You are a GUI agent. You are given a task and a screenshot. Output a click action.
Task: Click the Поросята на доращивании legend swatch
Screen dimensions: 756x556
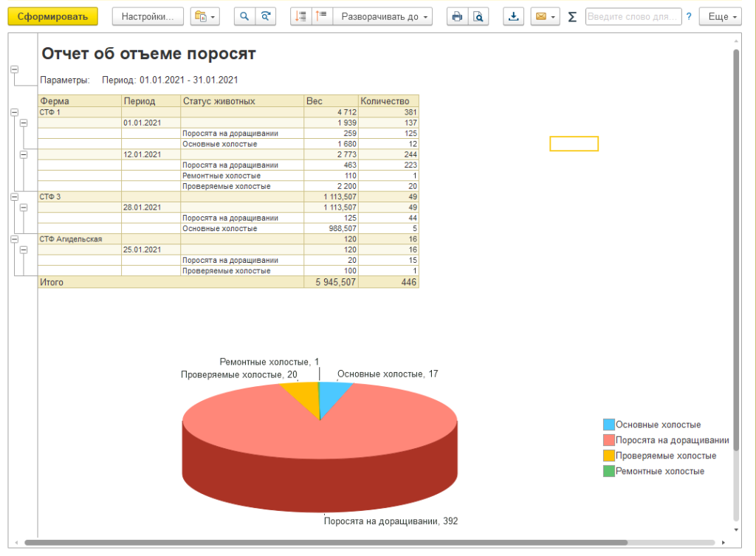[608, 440]
